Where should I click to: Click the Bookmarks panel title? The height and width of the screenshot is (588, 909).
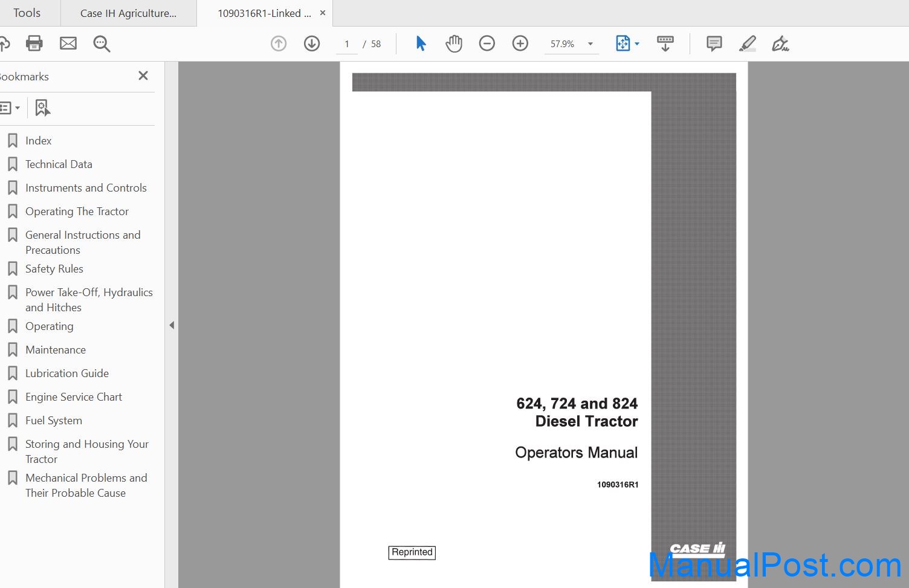tap(24, 77)
